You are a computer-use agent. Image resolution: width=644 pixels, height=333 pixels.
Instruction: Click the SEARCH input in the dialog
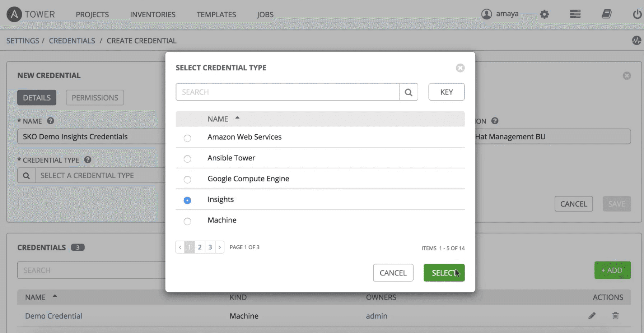(287, 92)
